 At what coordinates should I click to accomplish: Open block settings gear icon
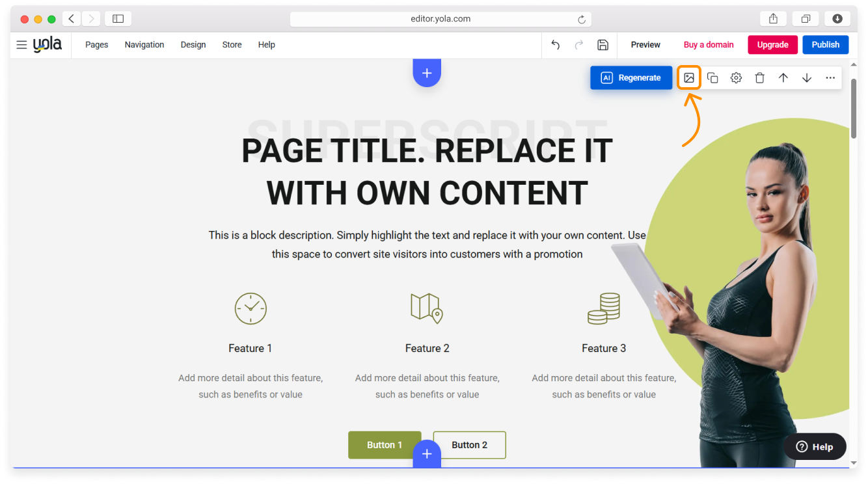[x=736, y=78]
